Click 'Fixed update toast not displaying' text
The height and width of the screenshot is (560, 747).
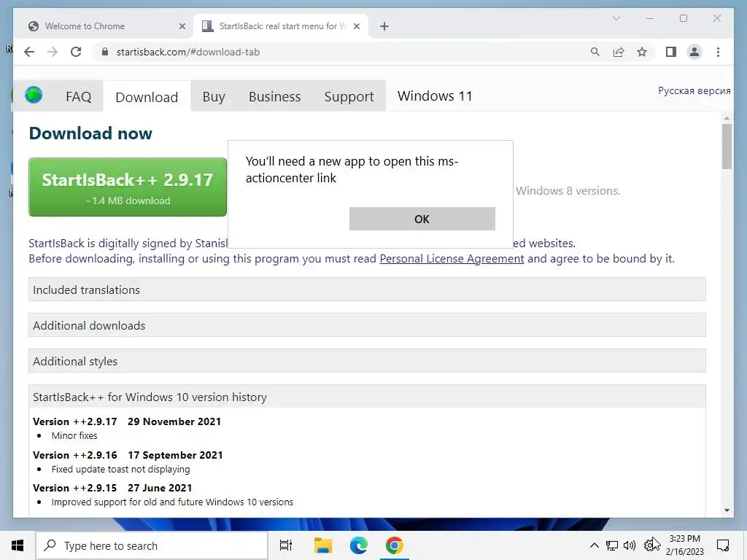120,469
